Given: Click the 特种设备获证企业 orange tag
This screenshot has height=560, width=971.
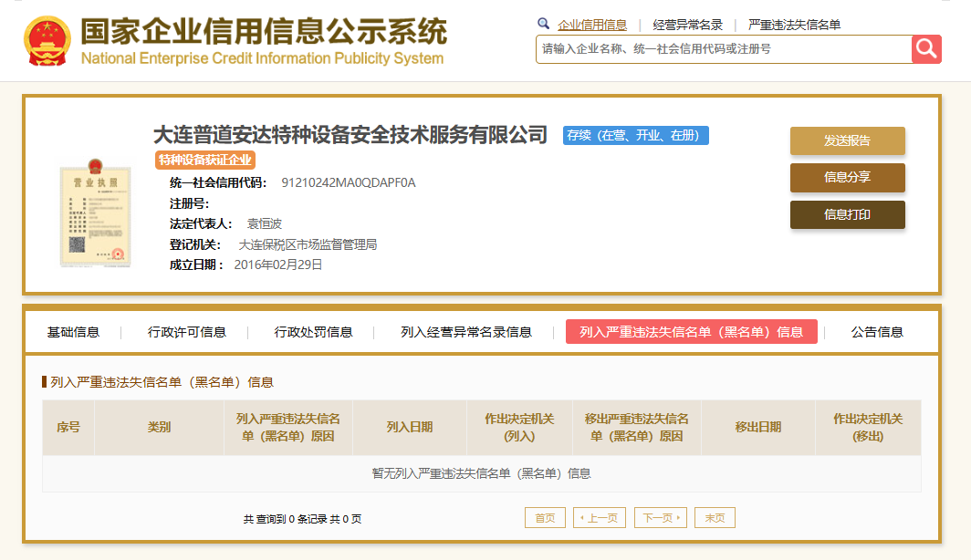Looking at the screenshot, I should [205, 161].
